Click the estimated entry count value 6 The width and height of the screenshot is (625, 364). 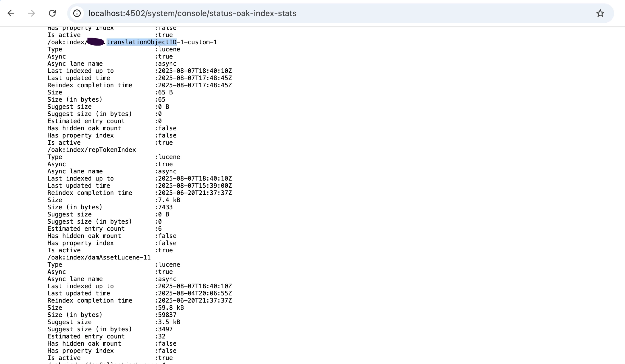tap(160, 229)
